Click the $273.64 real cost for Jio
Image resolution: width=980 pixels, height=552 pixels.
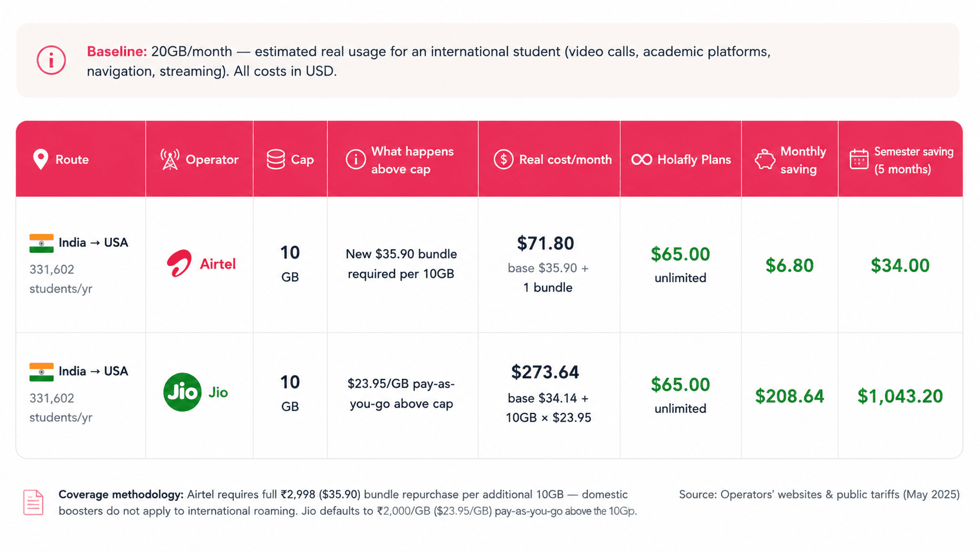point(545,372)
